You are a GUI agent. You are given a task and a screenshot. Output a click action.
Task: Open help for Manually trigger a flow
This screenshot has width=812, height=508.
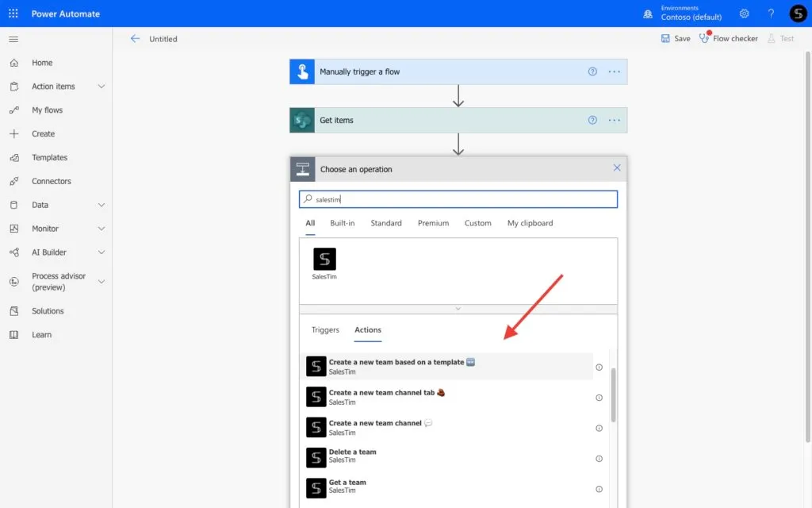[x=592, y=71]
